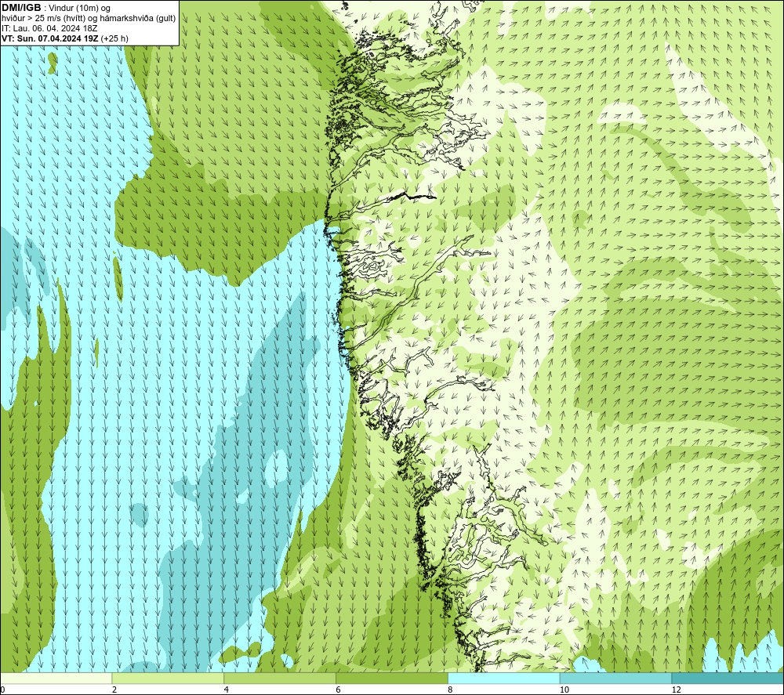Click the scale label '10'

click(x=564, y=690)
